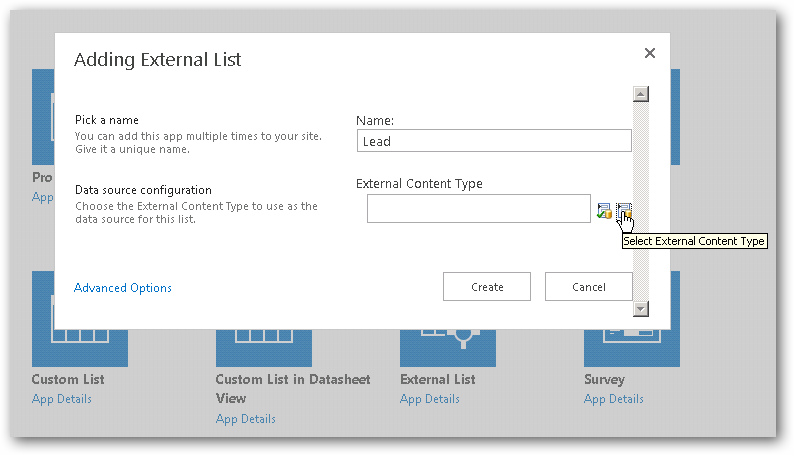Open App Details under External List
The width and height of the screenshot is (794, 455).
[429, 399]
